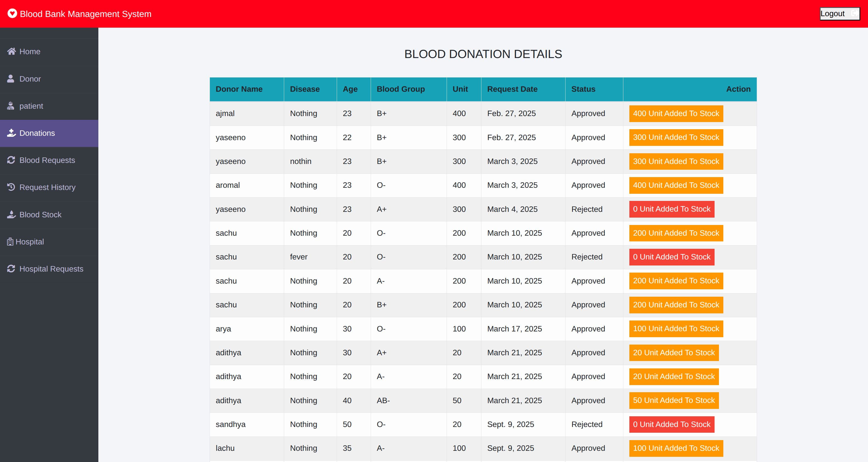The height and width of the screenshot is (462, 868).
Task: Click the Hospital Requests sync icon
Action: (x=11, y=268)
